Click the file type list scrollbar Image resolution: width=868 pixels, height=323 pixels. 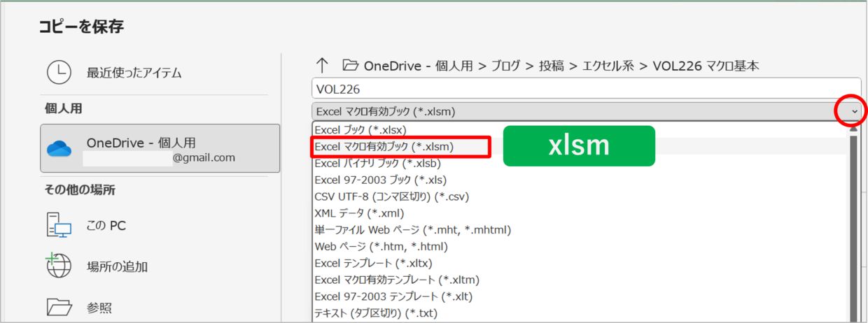(x=853, y=227)
